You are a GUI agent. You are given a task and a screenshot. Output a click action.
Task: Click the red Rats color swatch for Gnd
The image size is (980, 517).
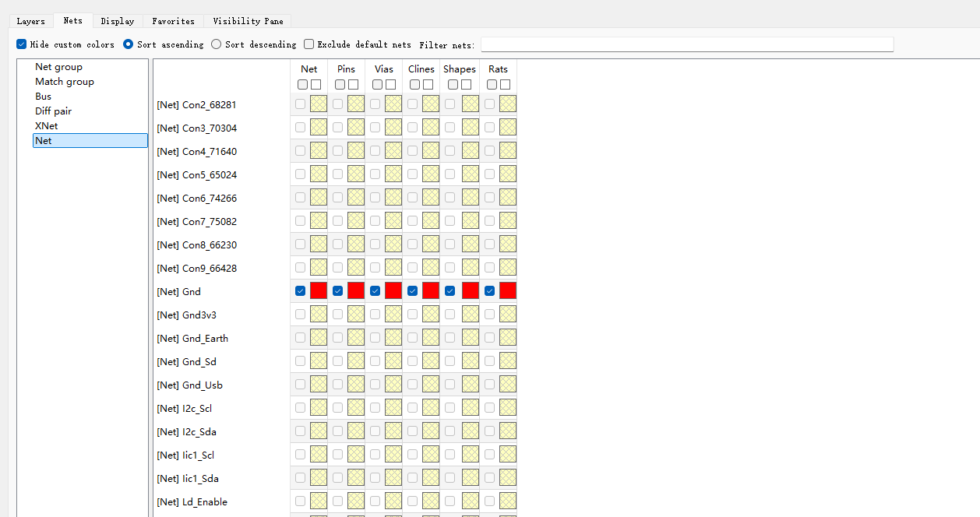pyautogui.click(x=508, y=291)
